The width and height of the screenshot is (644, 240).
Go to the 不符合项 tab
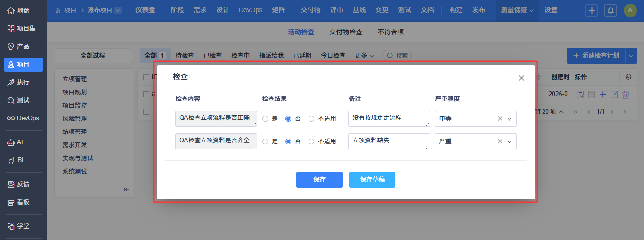pyautogui.click(x=391, y=32)
